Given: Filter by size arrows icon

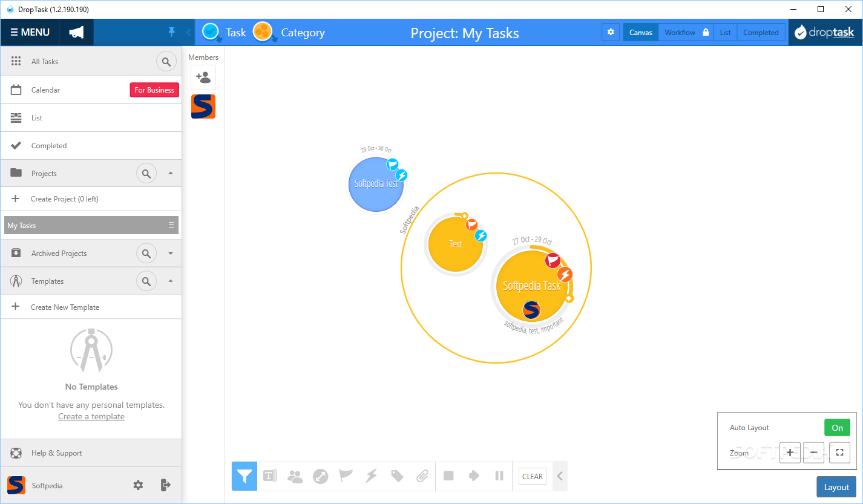Looking at the screenshot, I should click(321, 476).
